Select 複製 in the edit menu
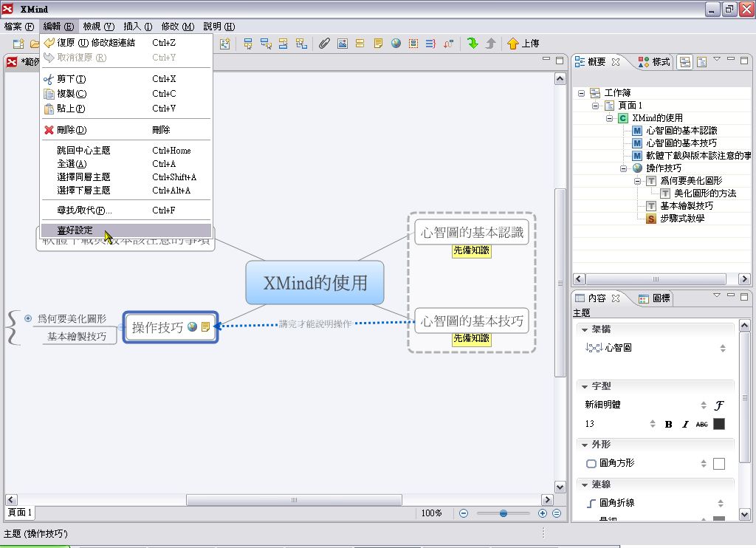This screenshot has width=756, height=548. coord(126,94)
